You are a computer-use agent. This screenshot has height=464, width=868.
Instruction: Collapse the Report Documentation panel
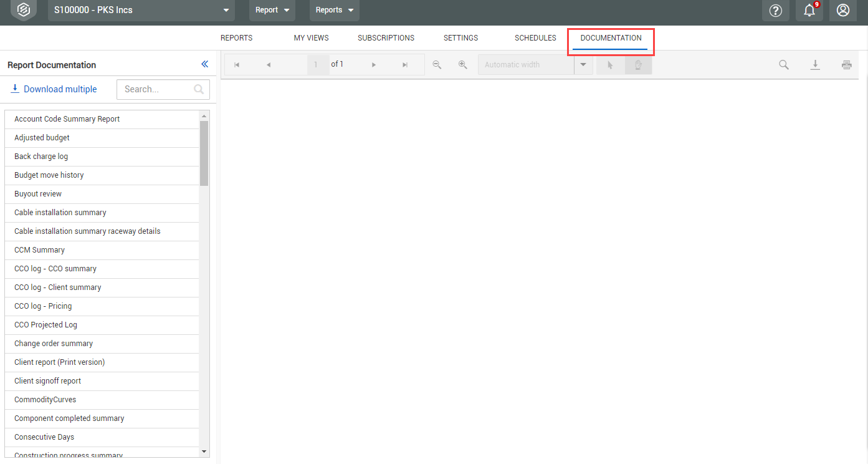coord(204,64)
